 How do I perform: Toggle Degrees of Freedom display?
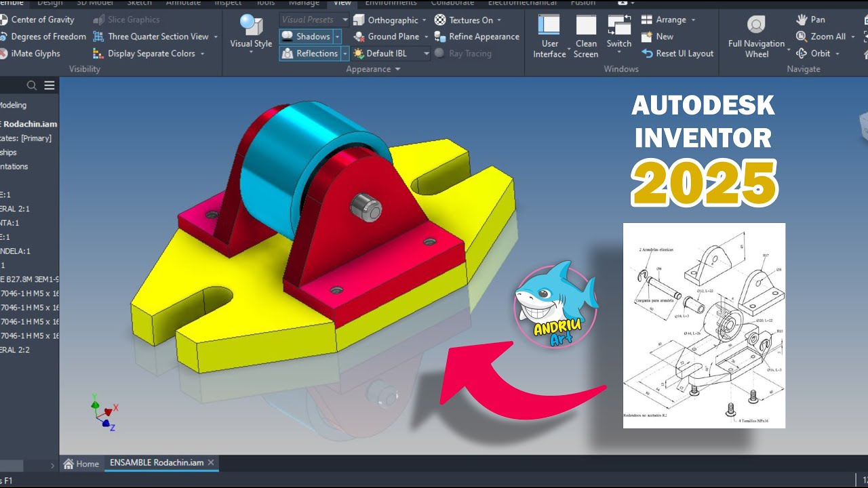click(43, 37)
